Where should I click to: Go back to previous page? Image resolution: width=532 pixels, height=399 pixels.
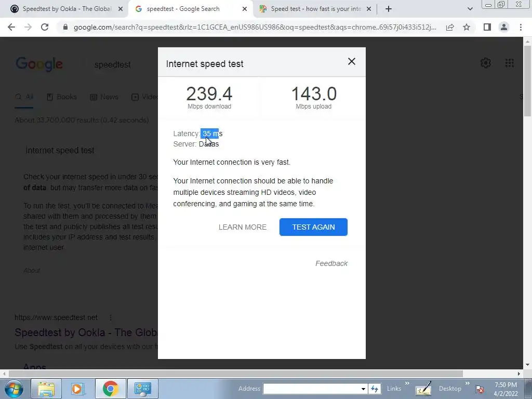click(11, 27)
